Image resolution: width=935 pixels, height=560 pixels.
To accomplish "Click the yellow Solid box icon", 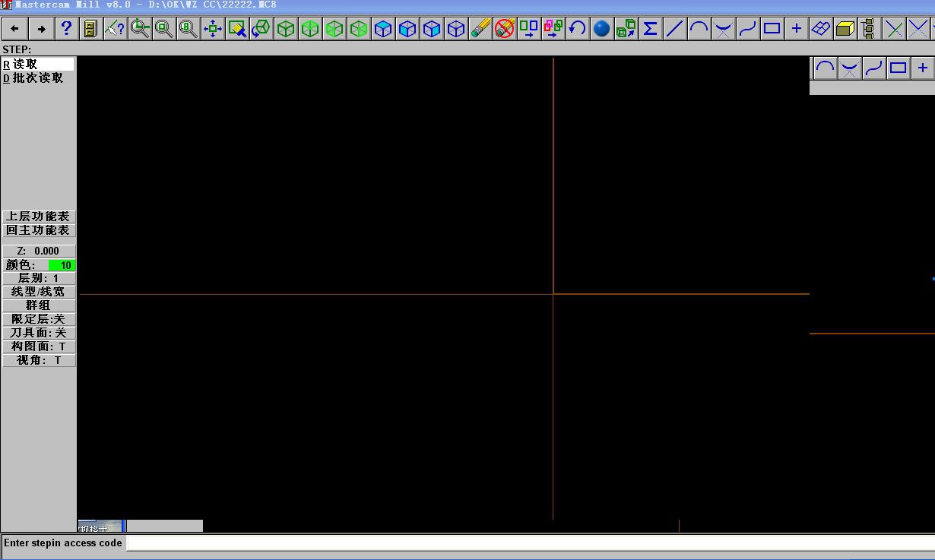I will [845, 29].
